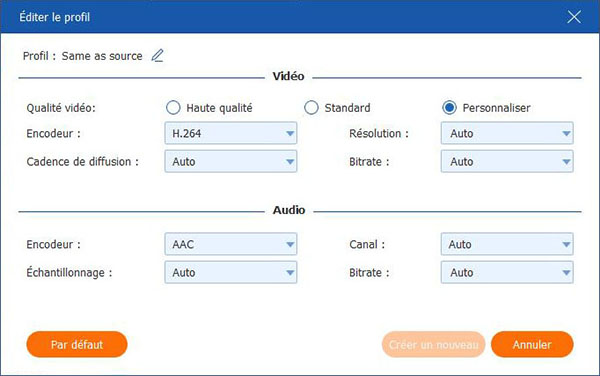Expand the Résolution dropdown
Image resolution: width=600 pixels, height=376 pixels.
coord(507,133)
